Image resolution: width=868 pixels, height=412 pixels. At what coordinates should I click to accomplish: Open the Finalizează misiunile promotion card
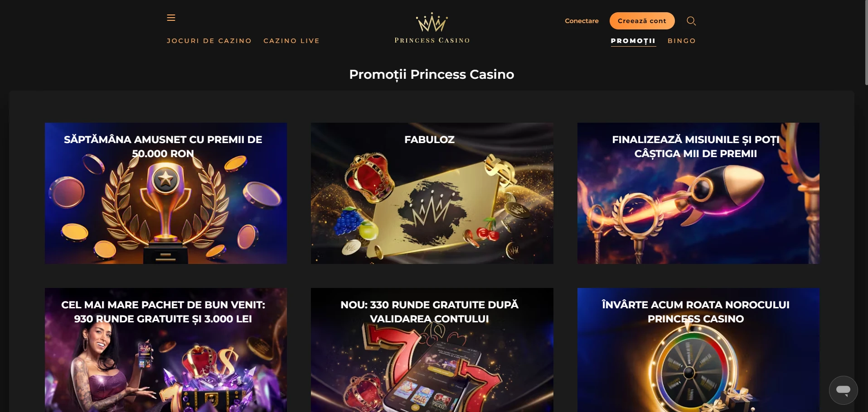tap(698, 193)
